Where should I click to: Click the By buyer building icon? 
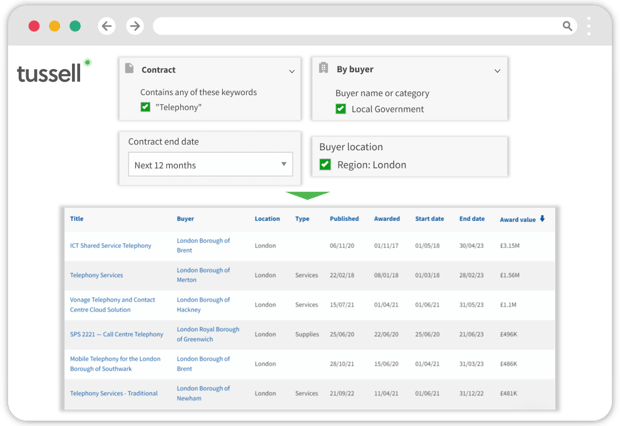pyautogui.click(x=324, y=70)
